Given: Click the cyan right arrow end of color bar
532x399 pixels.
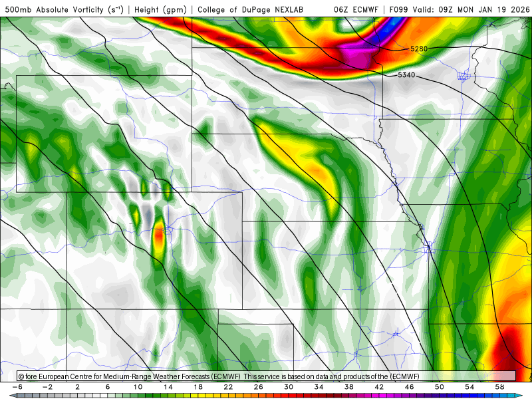Looking at the screenshot, I should (x=520, y=396).
